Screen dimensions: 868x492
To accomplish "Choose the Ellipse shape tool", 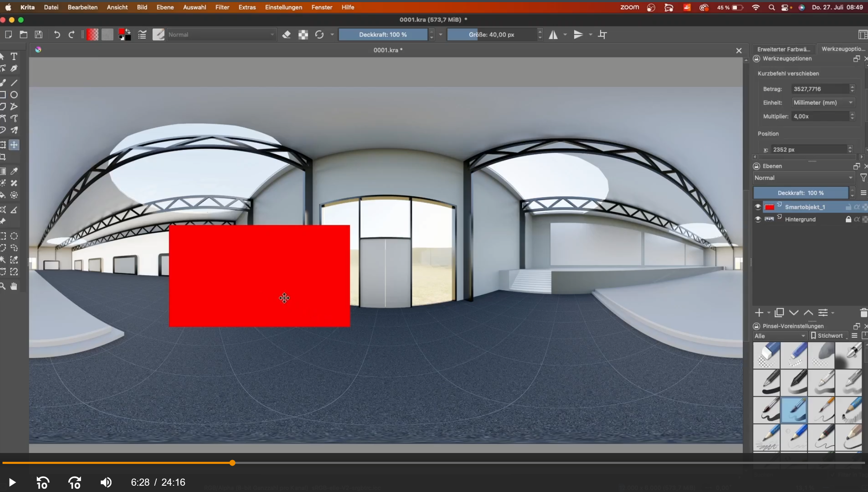I will point(14,95).
